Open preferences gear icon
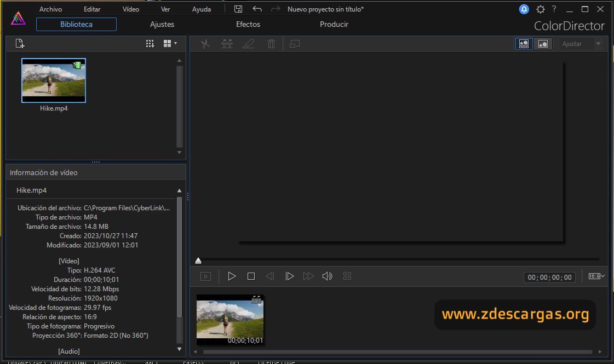Image resolution: width=614 pixels, height=364 pixels. point(541,9)
